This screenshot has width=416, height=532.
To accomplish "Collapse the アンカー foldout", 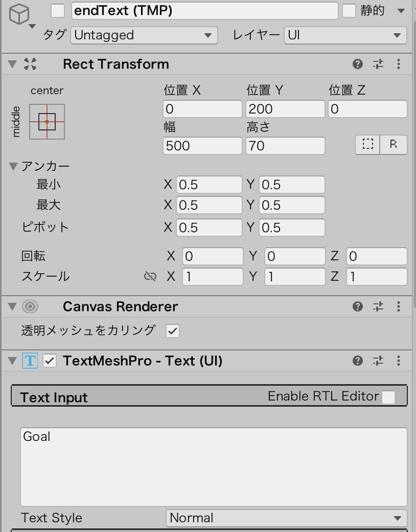I will 14,166.
